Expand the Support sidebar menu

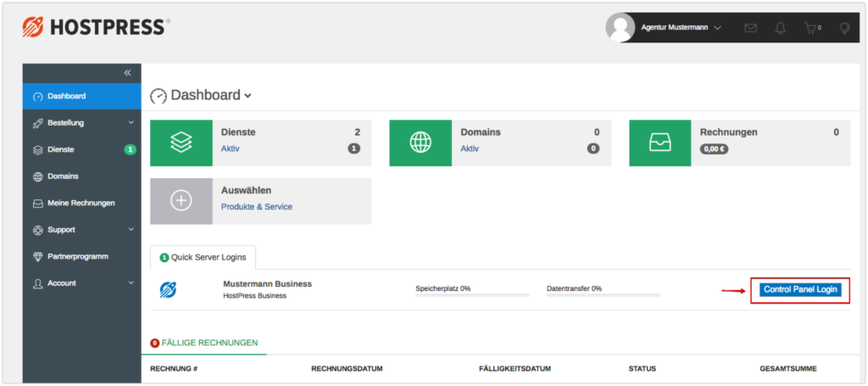[x=82, y=230]
